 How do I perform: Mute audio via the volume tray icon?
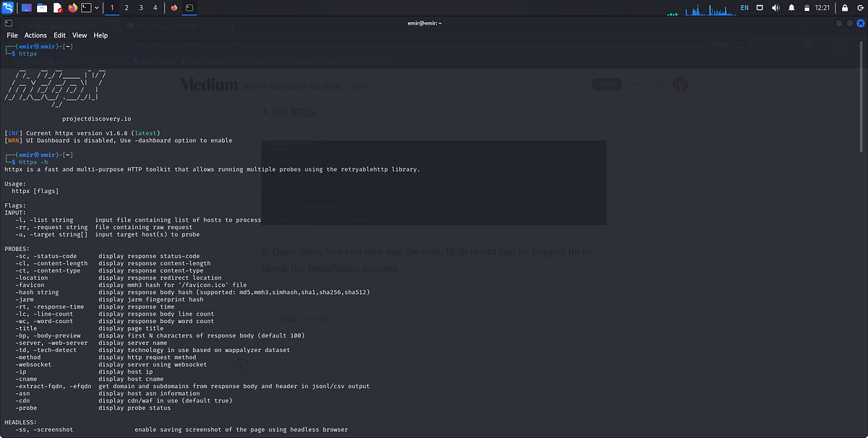tap(775, 8)
